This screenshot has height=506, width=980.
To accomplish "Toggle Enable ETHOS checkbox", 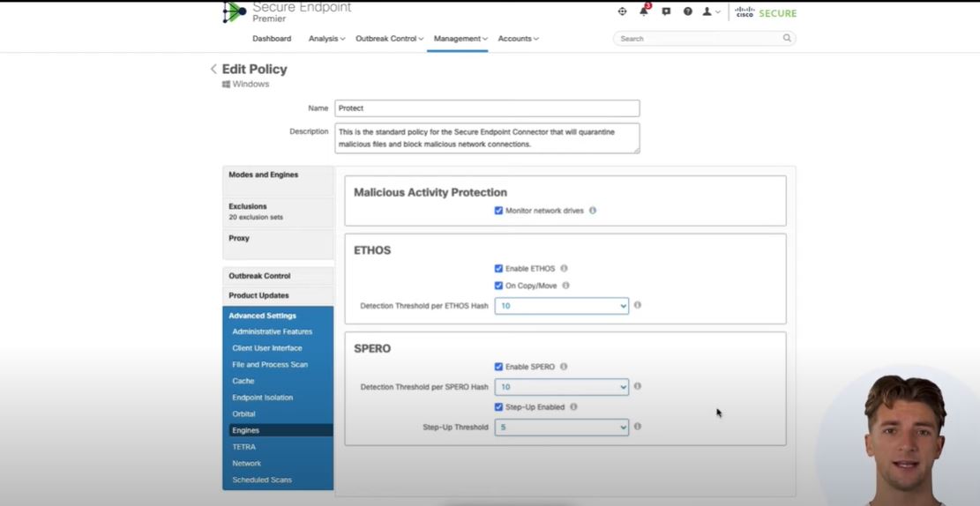I will click(x=498, y=269).
